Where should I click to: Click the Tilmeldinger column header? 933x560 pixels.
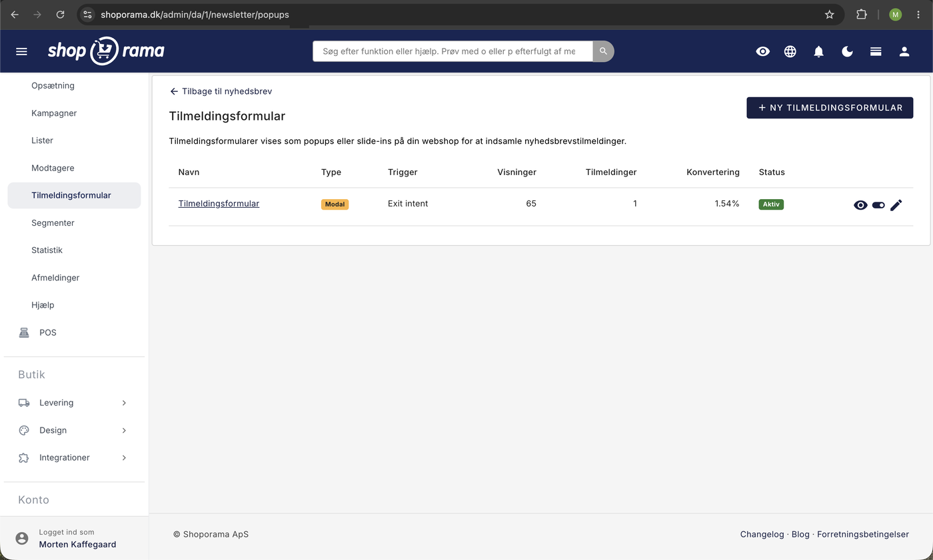click(x=611, y=172)
